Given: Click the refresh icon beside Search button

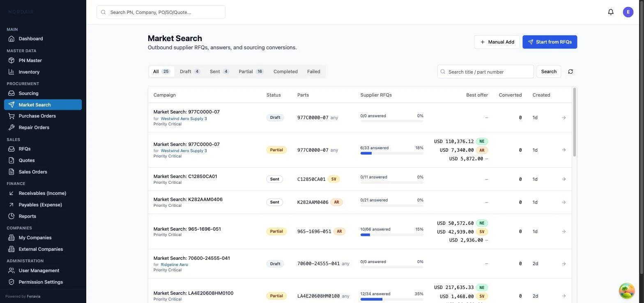Looking at the screenshot, I should tap(570, 72).
